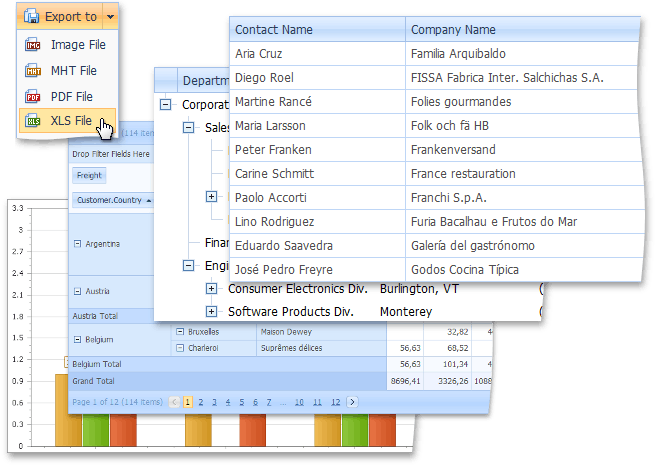Sort the Customer.Country field header
Image resolution: width=658 pixels, height=466 pixels.
click(113, 200)
